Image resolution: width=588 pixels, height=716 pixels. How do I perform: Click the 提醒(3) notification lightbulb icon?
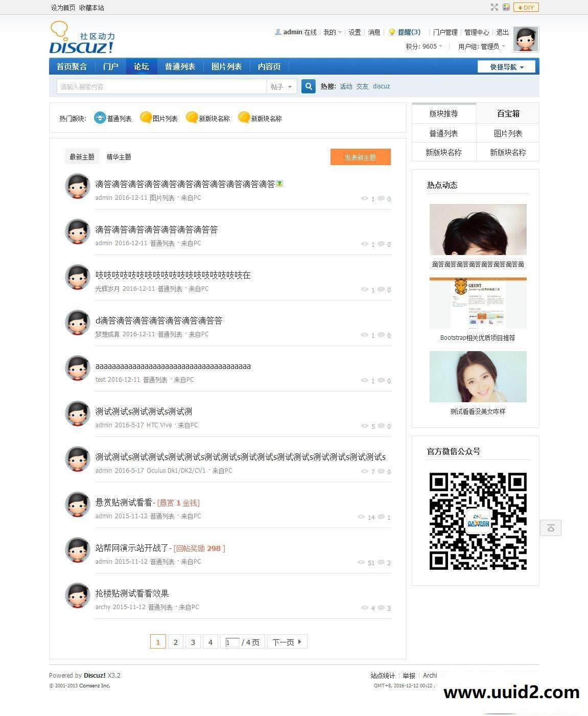coord(391,32)
